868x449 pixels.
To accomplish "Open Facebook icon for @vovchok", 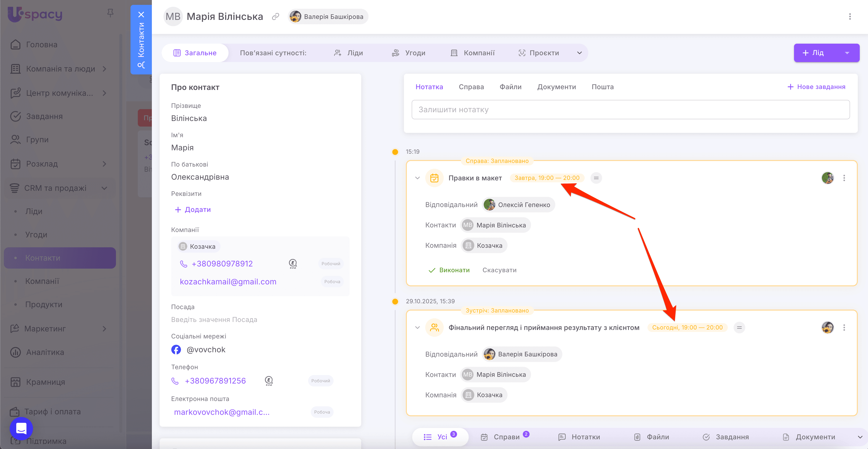I will (x=176, y=350).
